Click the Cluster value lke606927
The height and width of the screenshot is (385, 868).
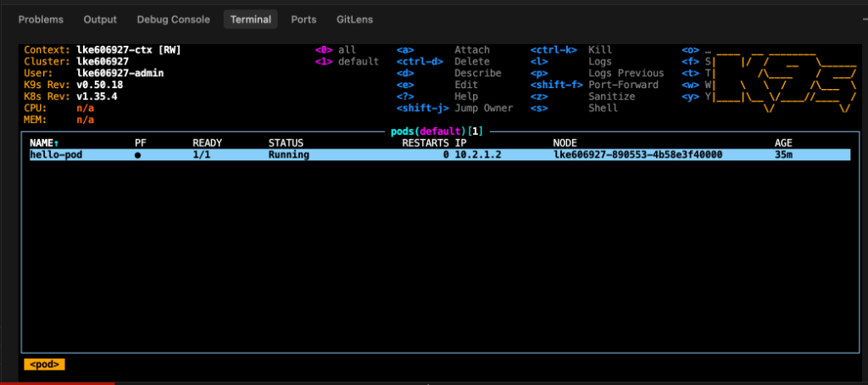coord(103,62)
